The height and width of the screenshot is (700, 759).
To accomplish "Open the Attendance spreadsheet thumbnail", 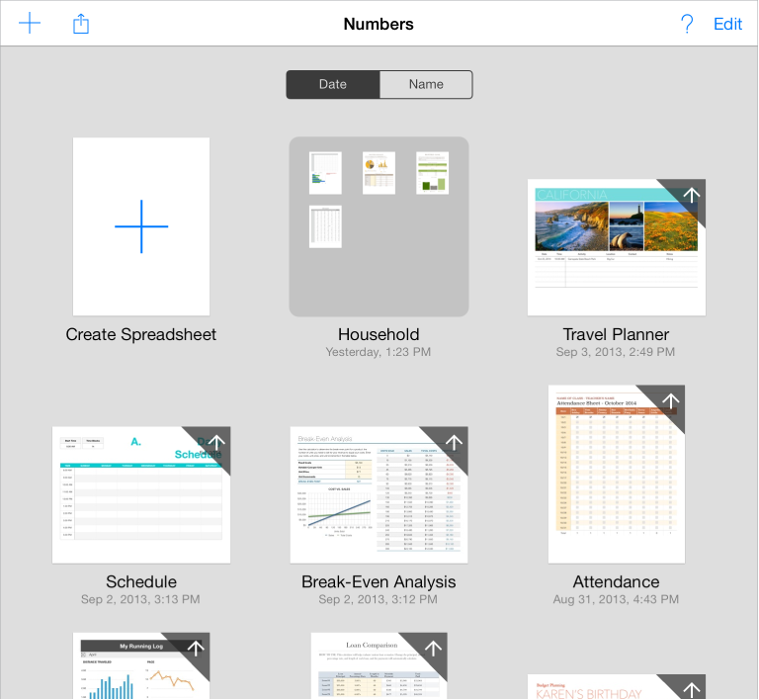I will [617, 474].
